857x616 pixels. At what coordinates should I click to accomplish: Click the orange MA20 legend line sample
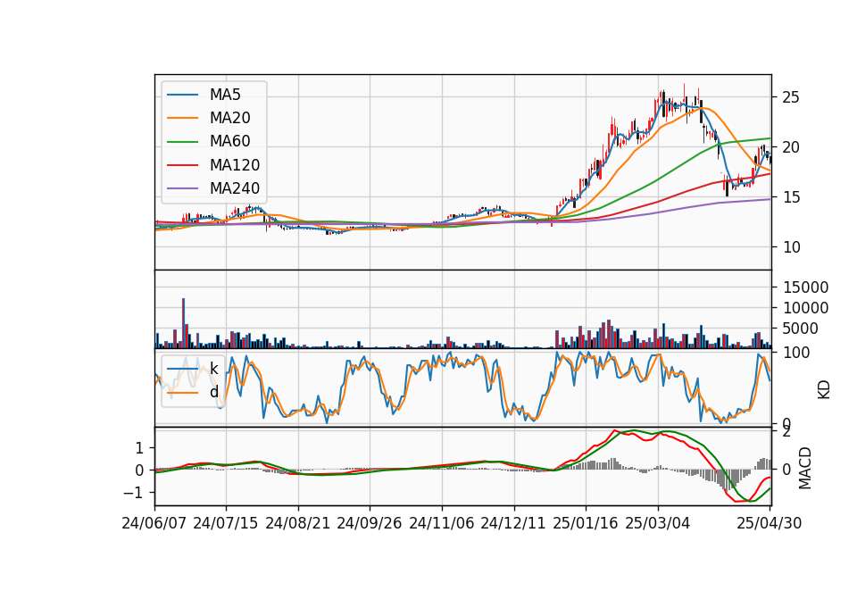click(182, 118)
